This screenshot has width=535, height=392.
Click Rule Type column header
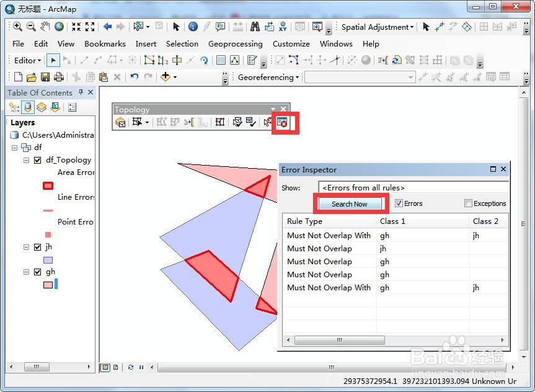329,221
